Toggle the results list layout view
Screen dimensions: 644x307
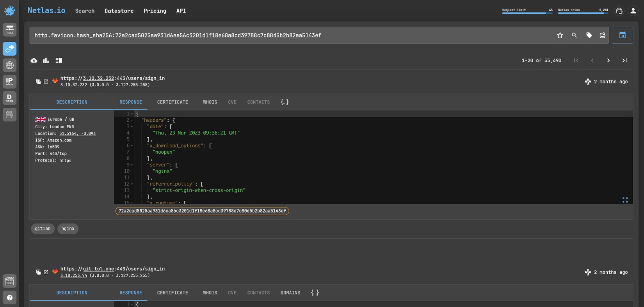[x=59, y=60]
